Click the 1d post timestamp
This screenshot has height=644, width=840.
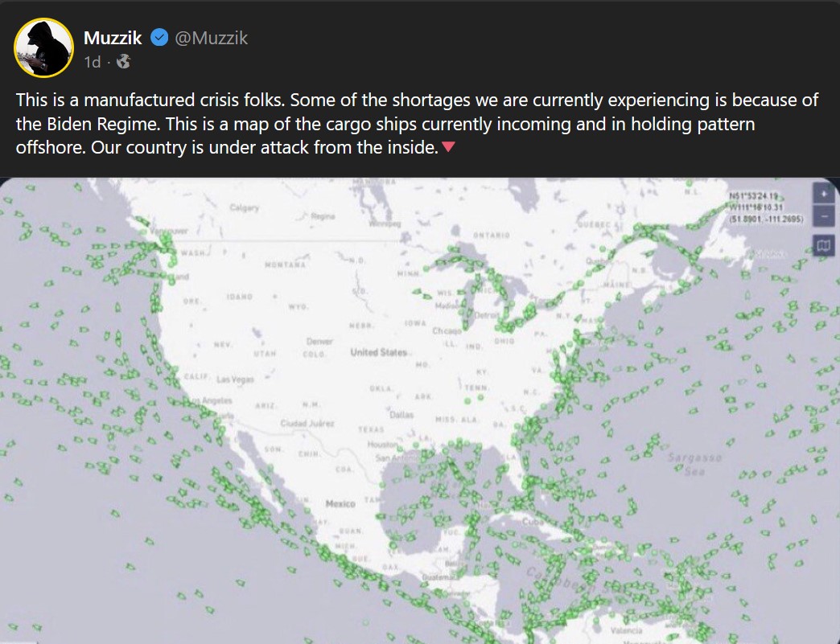pos(93,62)
